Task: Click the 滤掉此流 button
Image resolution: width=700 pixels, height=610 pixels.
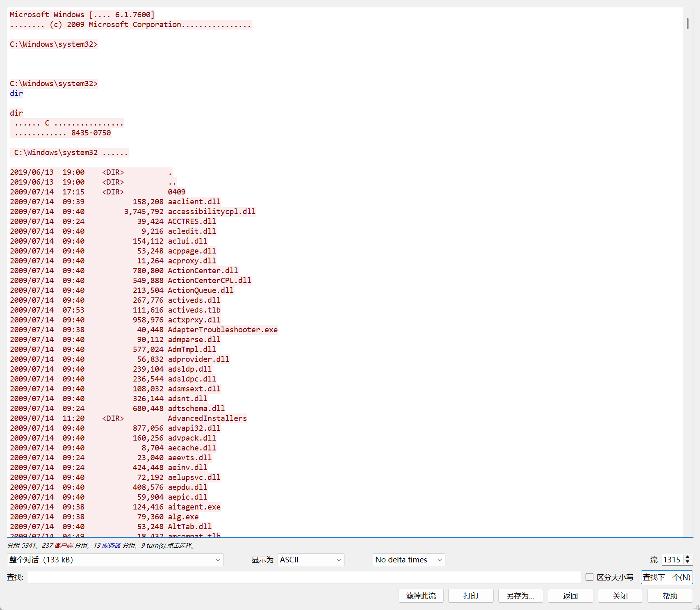Action: tap(421, 596)
